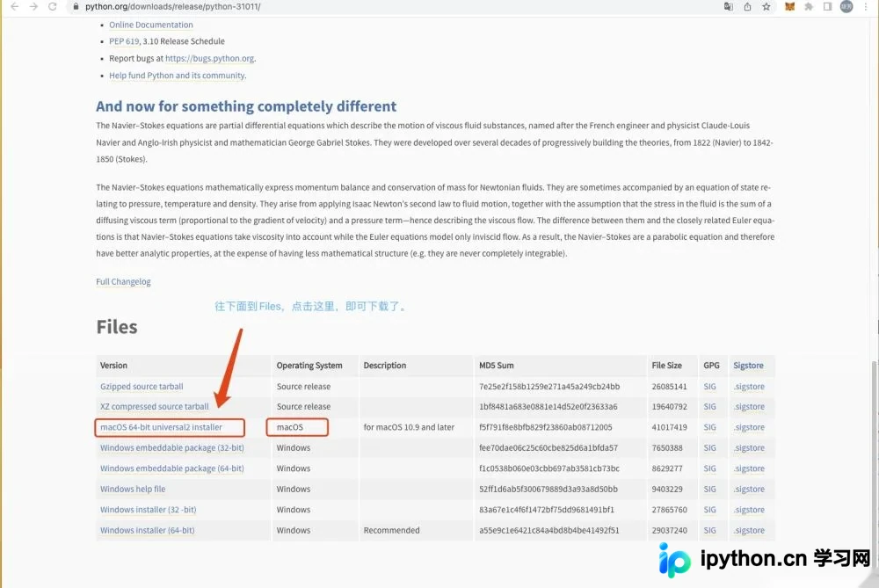Bookmark this page with the star icon
The image size is (879, 588).
(x=766, y=7)
